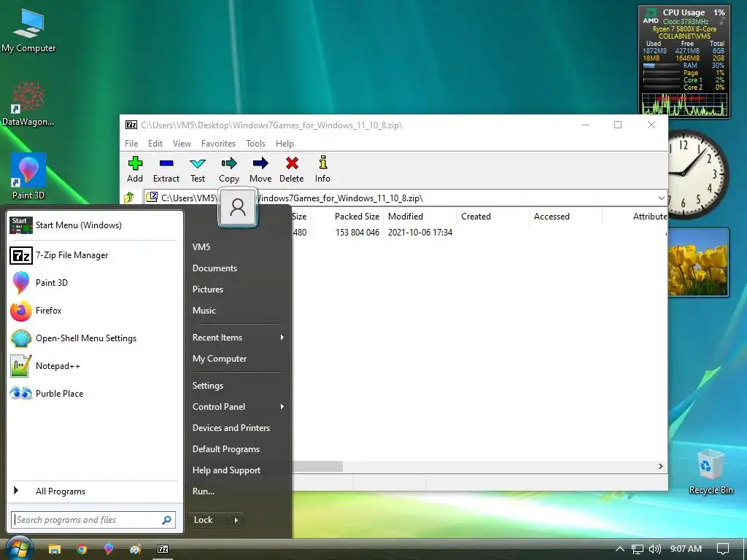Sort by Modified column header
The width and height of the screenshot is (747, 560).
[x=419, y=216]
